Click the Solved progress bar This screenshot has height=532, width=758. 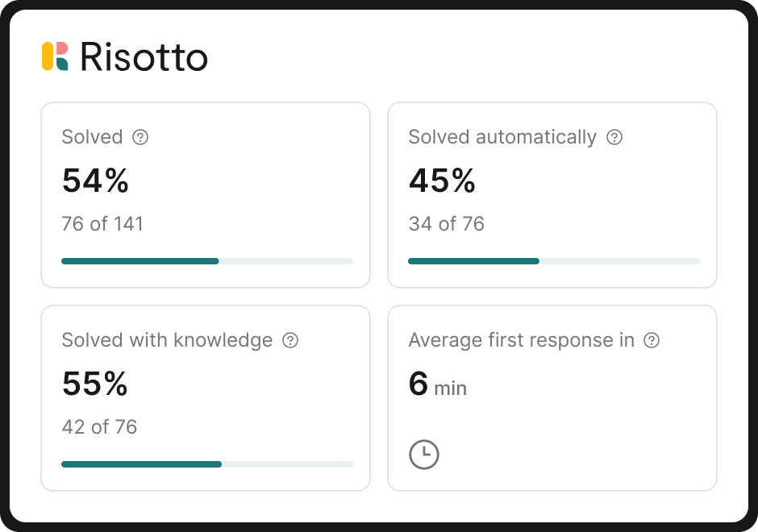pos(206,261)
